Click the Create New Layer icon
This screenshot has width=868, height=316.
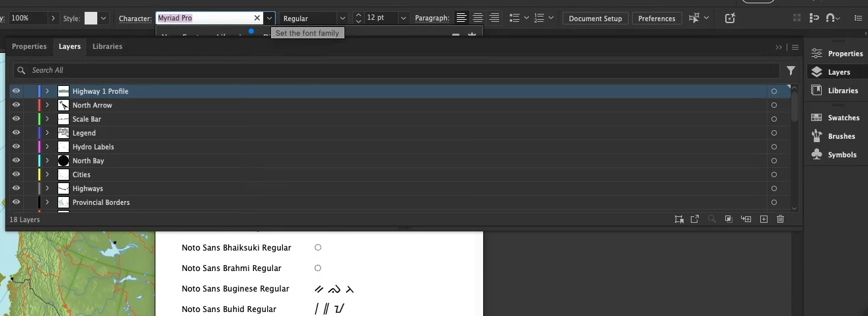pos(764,219)
